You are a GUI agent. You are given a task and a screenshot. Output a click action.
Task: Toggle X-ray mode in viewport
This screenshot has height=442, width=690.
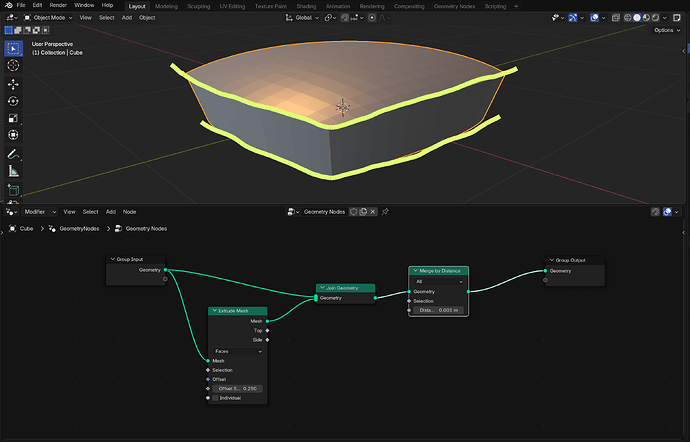pyautogui.click(x=616, y=18)
